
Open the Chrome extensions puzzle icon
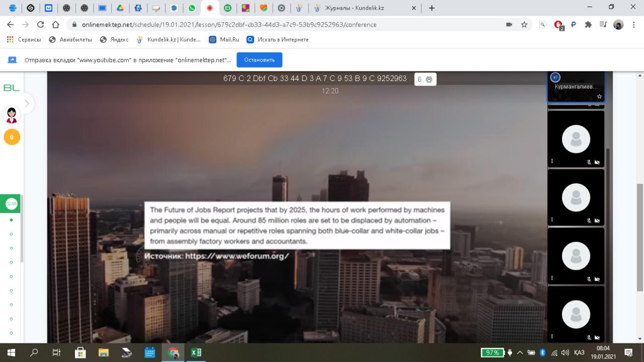coord(588,24)
